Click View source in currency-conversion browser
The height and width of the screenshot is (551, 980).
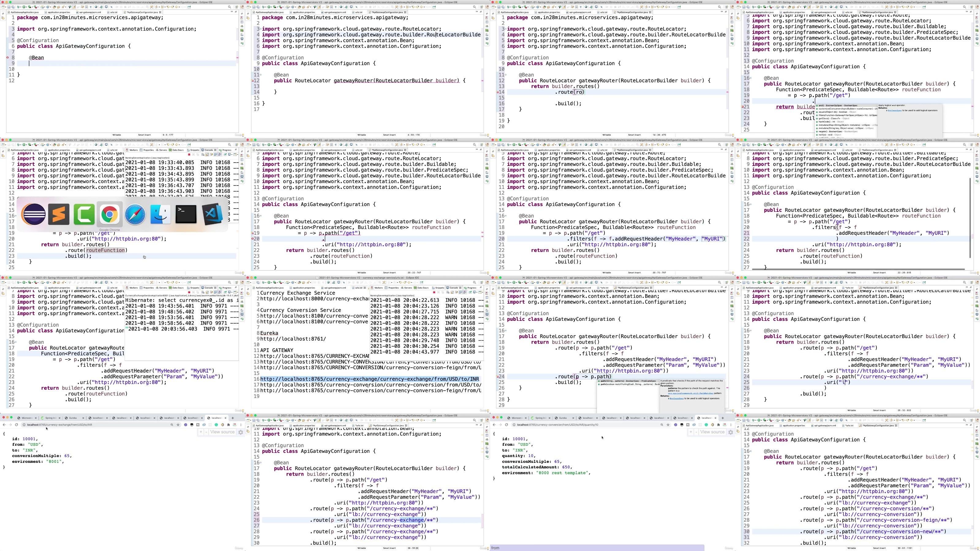tap(712, 432)
